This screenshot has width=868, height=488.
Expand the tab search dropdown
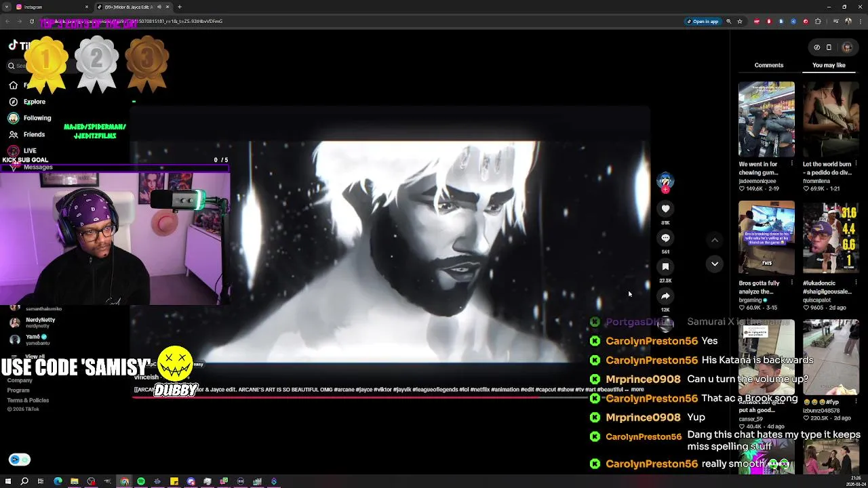point(7,7)
